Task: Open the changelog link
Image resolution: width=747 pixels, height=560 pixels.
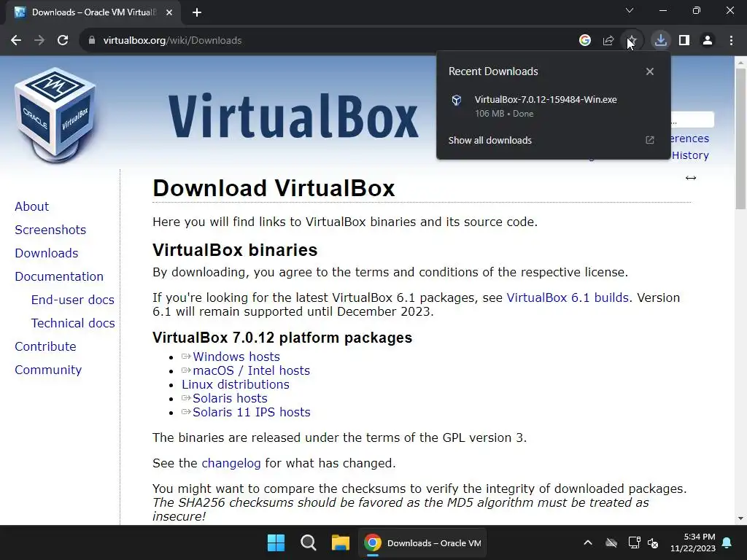Action: click(x=231, y=463)
